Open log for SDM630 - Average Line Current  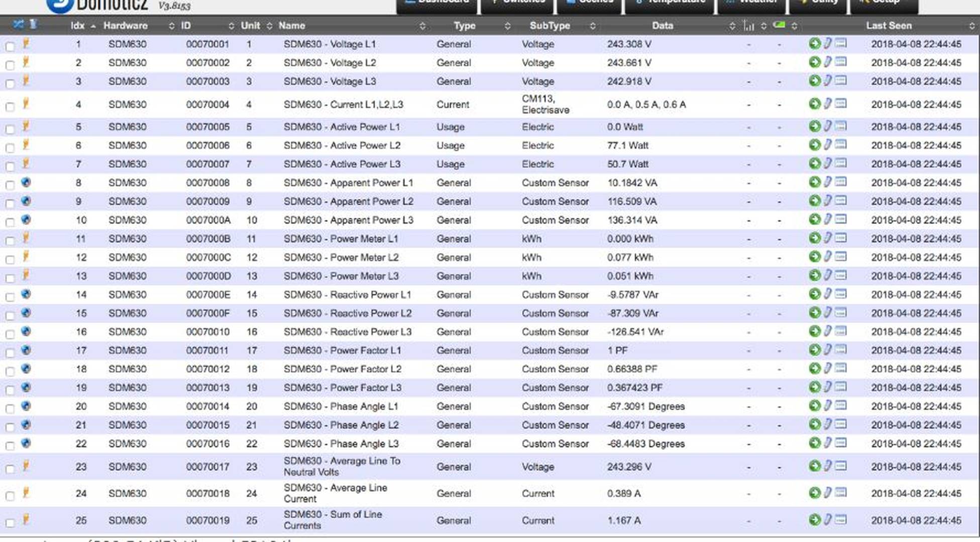(x=841, y=492)
